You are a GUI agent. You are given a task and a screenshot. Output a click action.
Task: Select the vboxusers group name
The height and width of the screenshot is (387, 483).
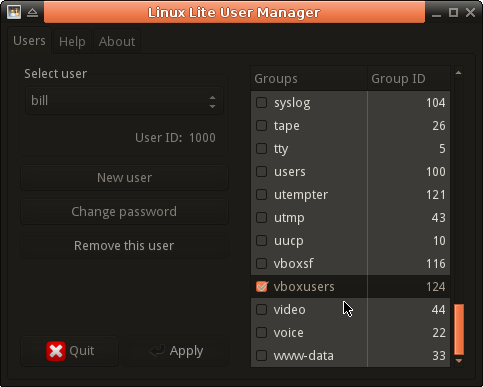click(304, 287)
